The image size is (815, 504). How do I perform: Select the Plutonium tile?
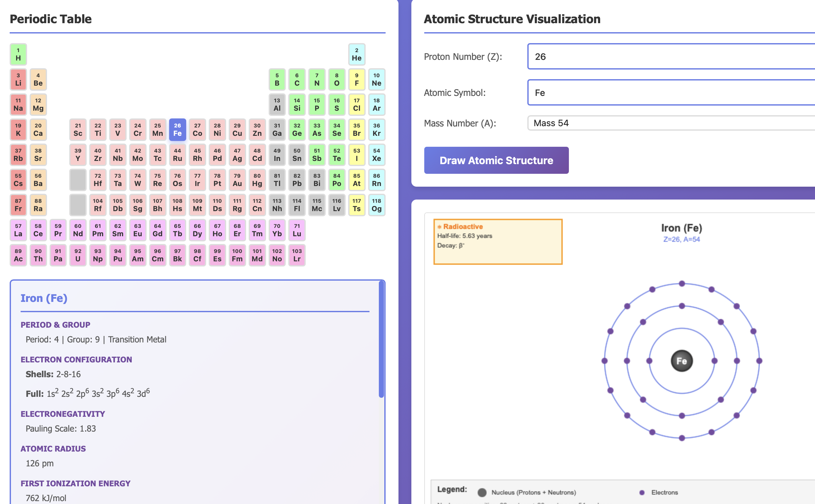coord(118,255)
